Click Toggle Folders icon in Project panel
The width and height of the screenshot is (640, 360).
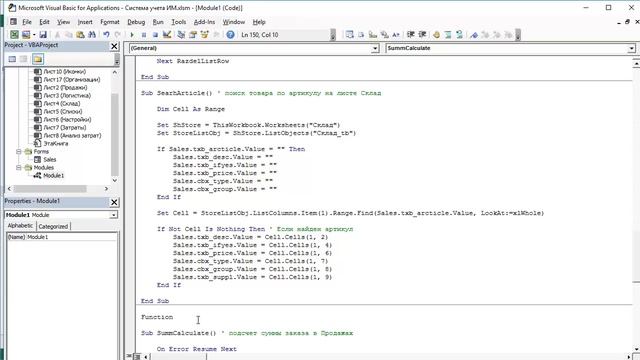[38, 59]
